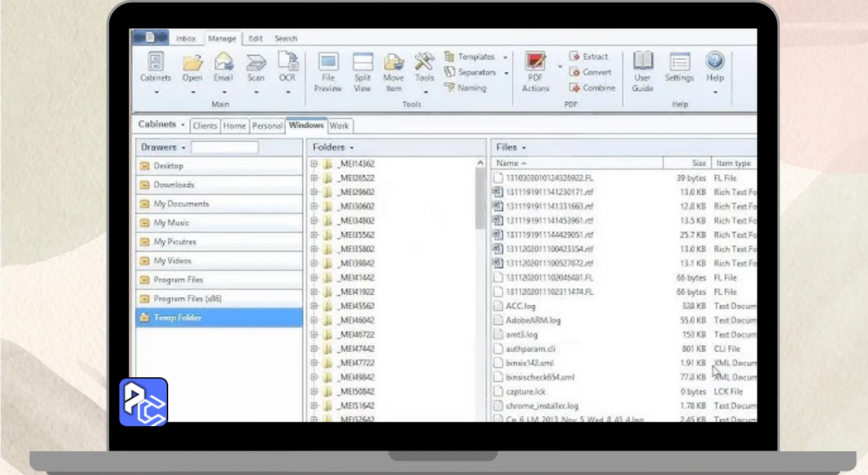Toggle the File Preview pane

[328, 63]
